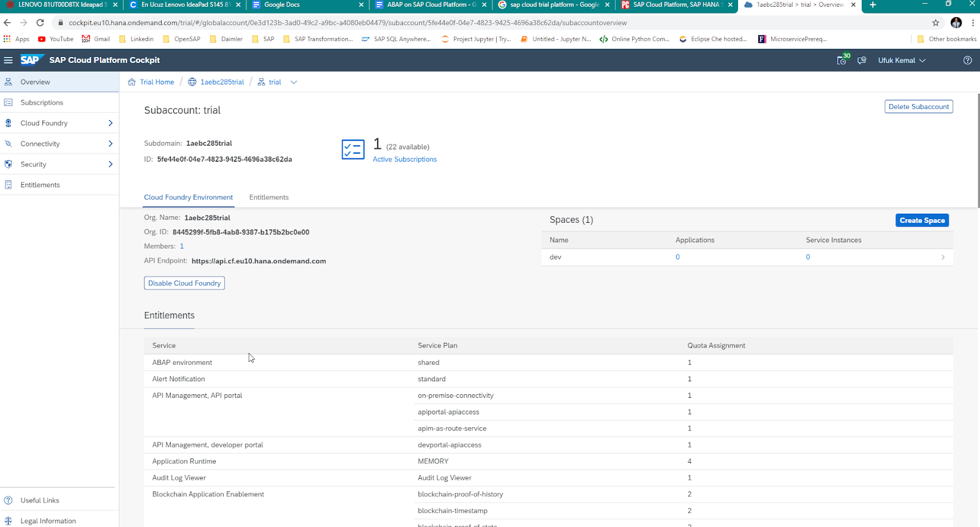Click the page vertical scrollbar

click(x=978, y=150)
